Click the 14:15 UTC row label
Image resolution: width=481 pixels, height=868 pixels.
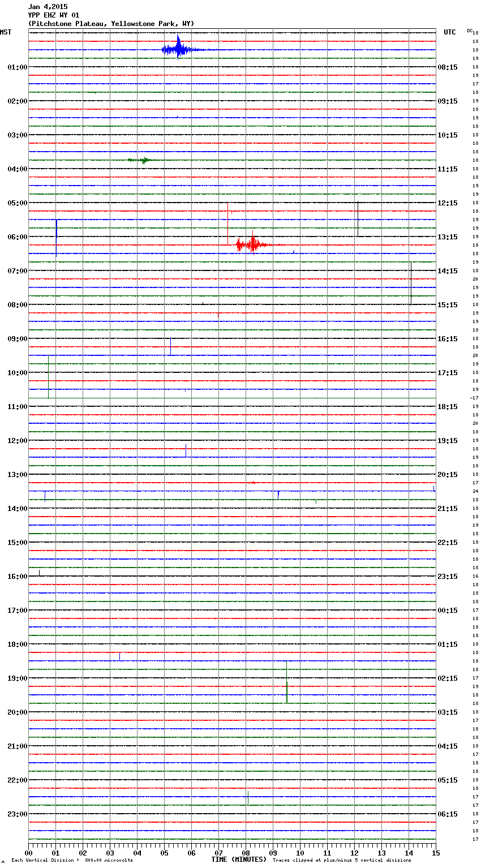(x=448, y=271)
